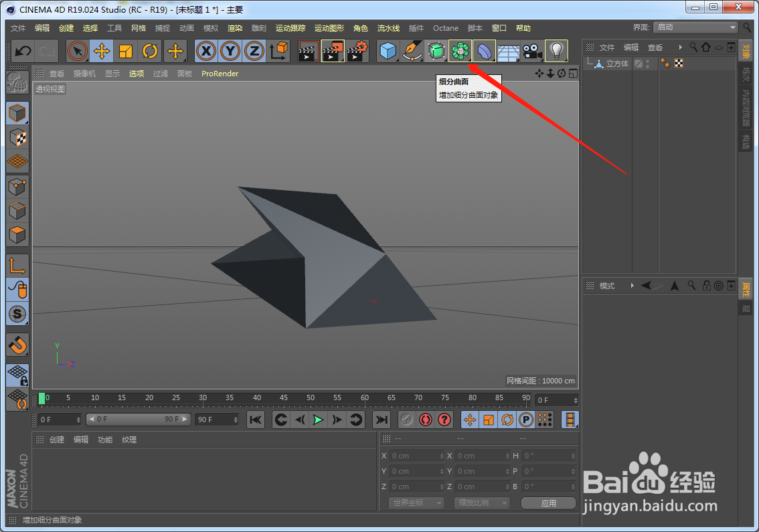
Task: Toggle viewport solo S button
Action: [17, 314]
